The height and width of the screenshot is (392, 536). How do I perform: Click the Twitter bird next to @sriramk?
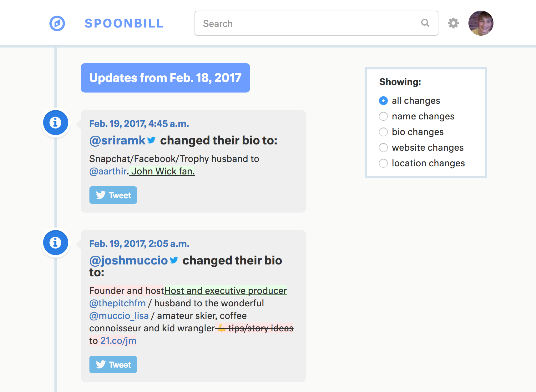click(x=151, y=140)
